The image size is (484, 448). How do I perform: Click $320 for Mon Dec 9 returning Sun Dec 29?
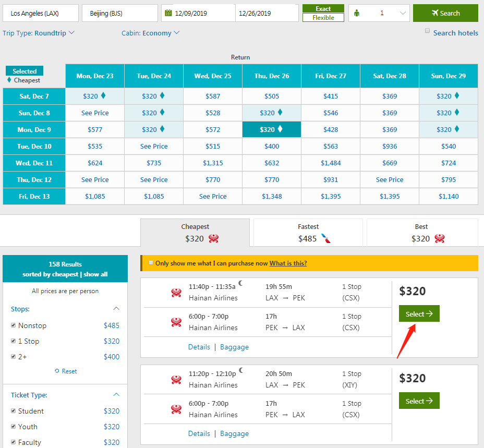449,129
